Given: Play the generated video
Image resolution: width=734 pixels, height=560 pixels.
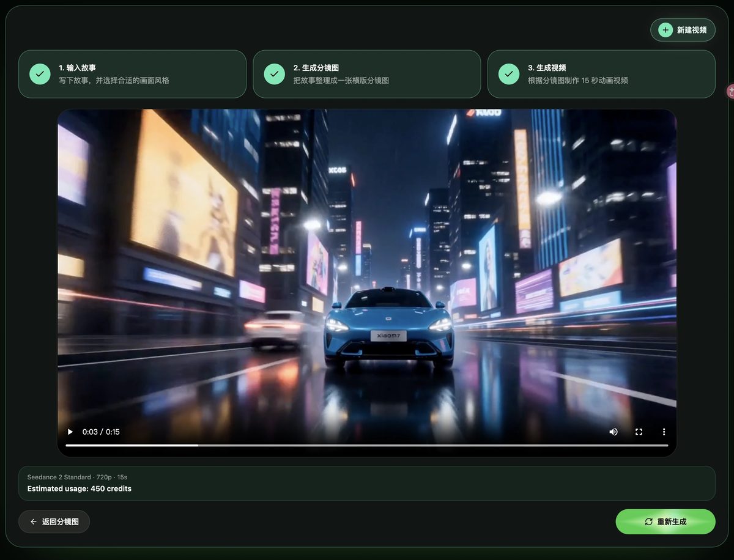Looking at the screenshot, I should pos(70,432).
